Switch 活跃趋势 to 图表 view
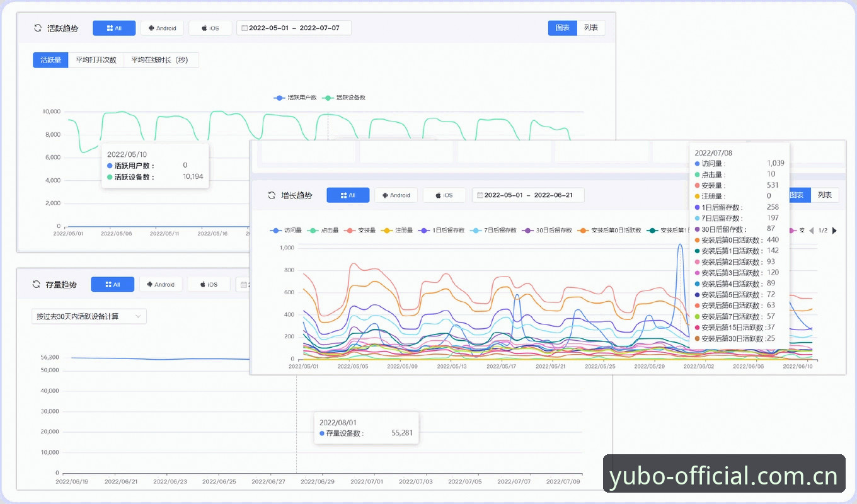This screenshot has height=504, width=857. pyautogui.click(x=563, y=28)
